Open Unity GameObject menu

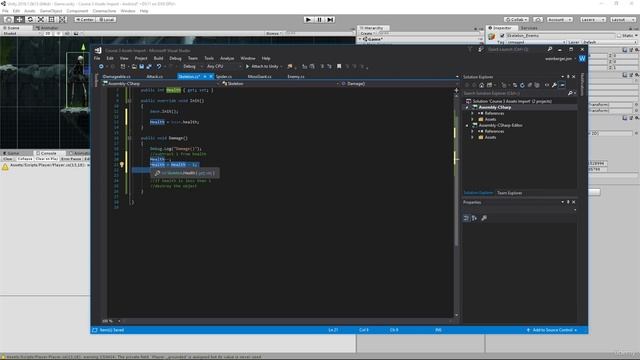coord(51,11)
